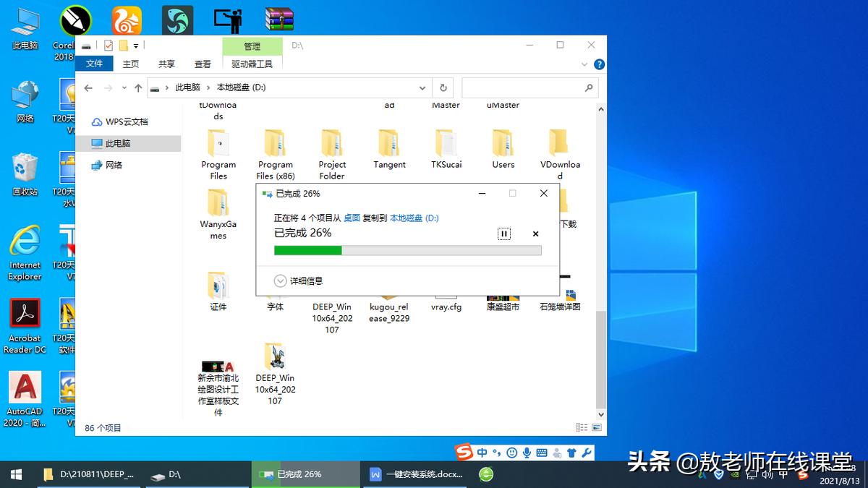Open the WinRAR archive icon at top
The image size is (868, 488).
click(278, 18)
